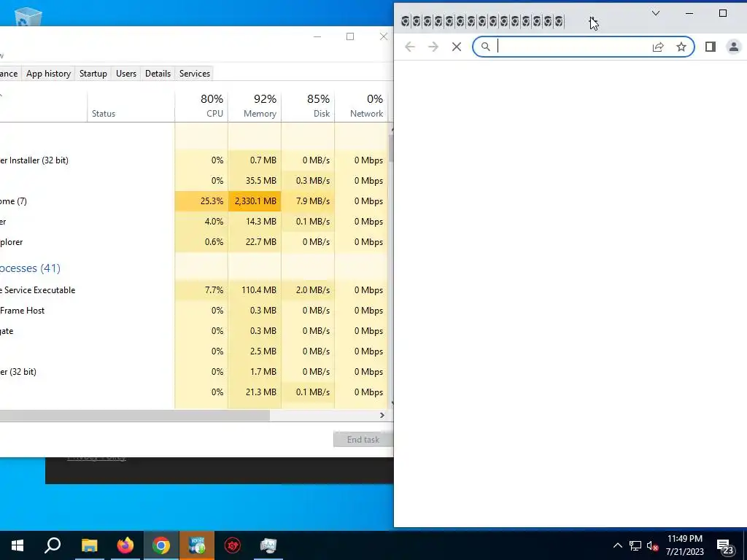Click the 2.0 MB/s disk cell
The width and height of the screenshot is (747, 560).
tap(309, 290)
